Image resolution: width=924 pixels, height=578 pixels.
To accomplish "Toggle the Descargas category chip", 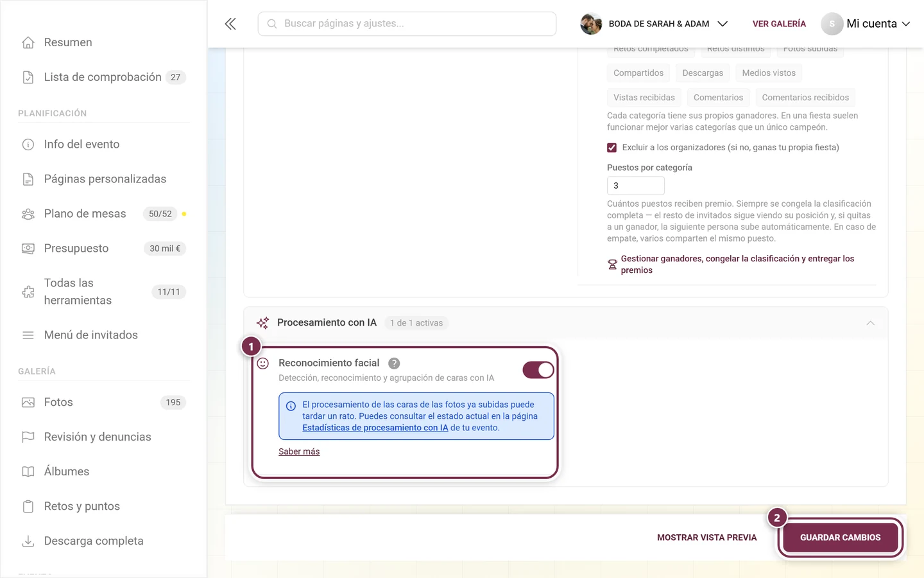I will pos(703,73).
